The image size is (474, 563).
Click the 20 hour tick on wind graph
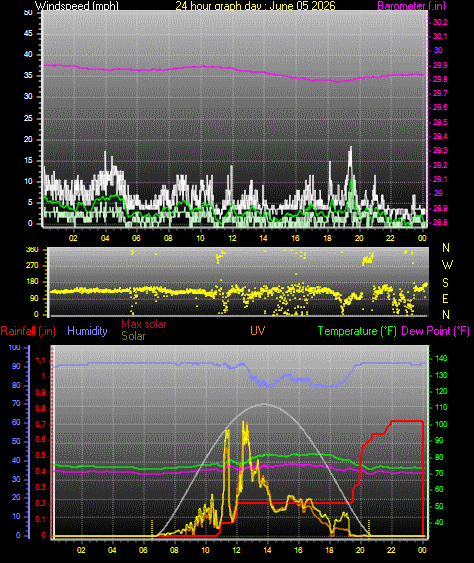(359, 238)
